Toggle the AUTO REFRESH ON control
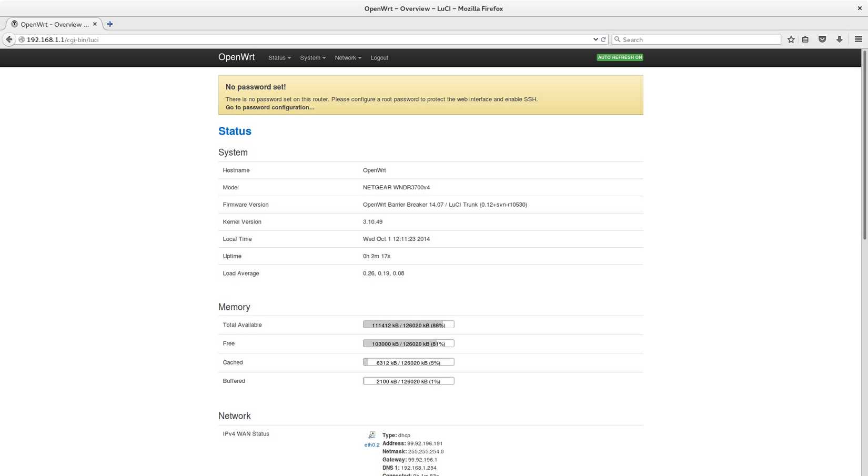The height and width of the screenshot is (476, 868). pyautogui.click(x=620, y=57)
